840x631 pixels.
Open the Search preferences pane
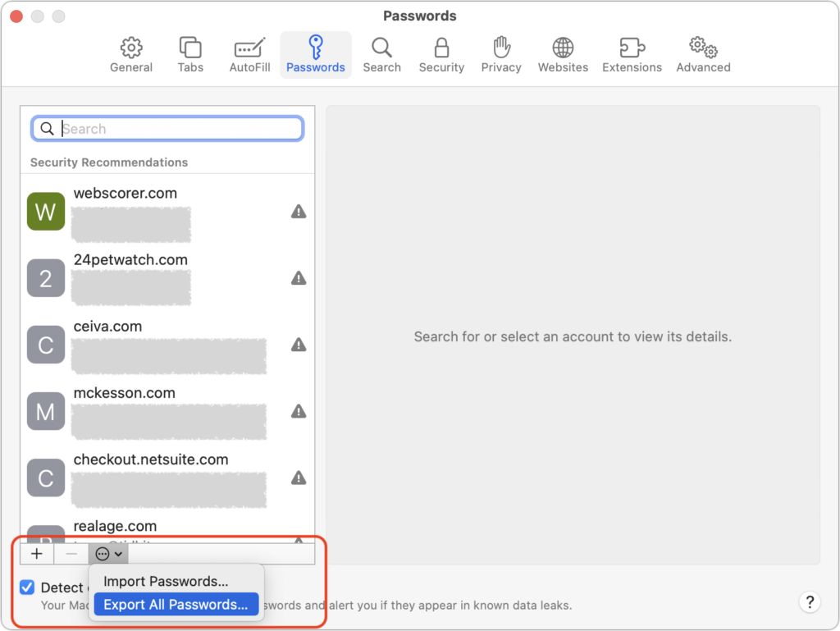pos(381,55)
